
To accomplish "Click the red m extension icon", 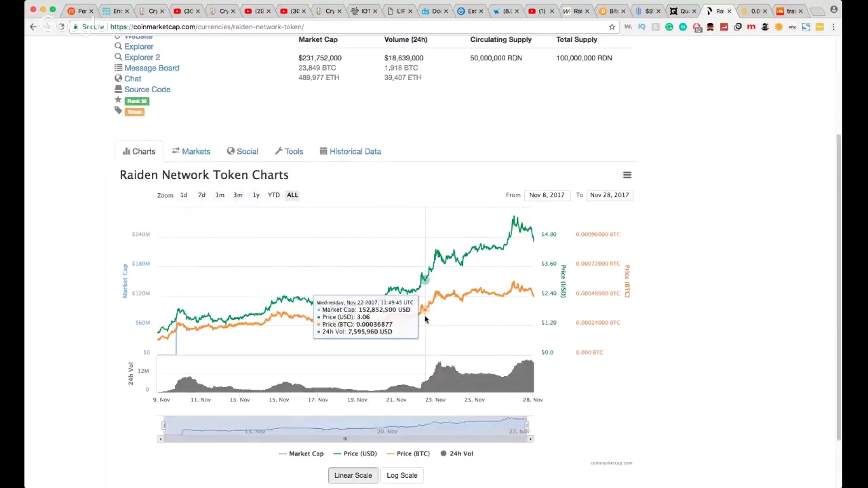I will click(751, 26).
